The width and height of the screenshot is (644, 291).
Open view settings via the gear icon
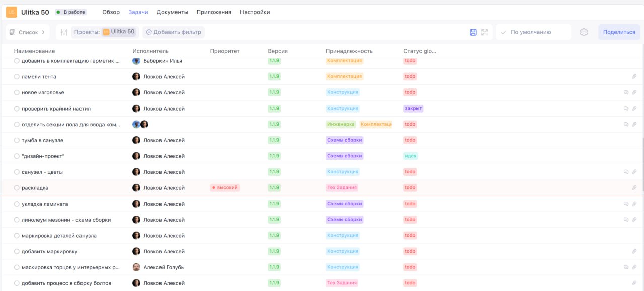[x=584, y=32]
